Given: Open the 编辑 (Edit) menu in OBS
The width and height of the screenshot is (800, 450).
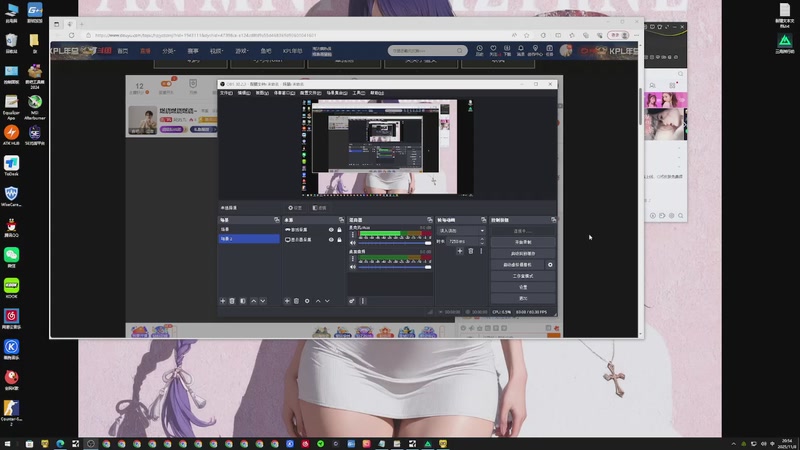Looking at the screenshot, I should 244,93.
